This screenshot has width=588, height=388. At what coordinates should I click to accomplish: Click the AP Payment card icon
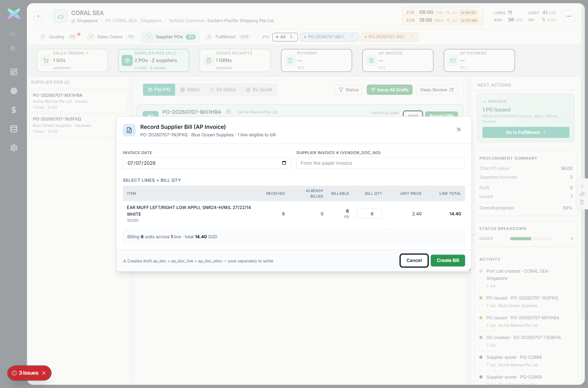(453, 60)
